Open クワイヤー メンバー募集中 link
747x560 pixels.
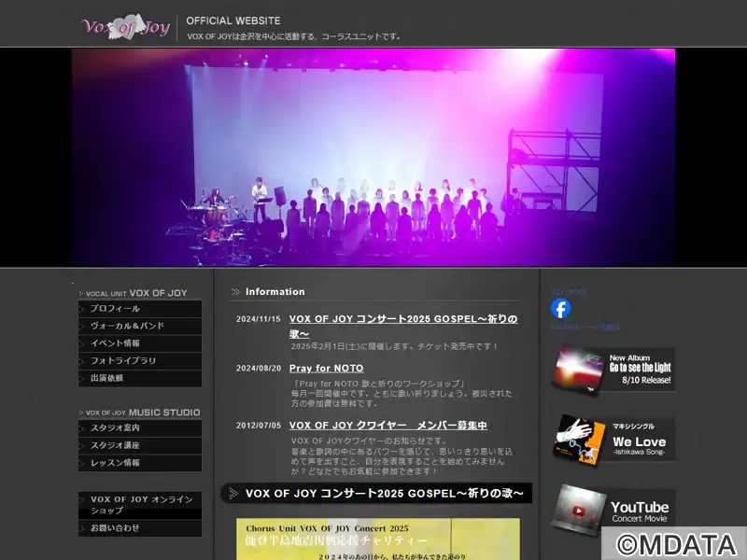tap(388, 426)
